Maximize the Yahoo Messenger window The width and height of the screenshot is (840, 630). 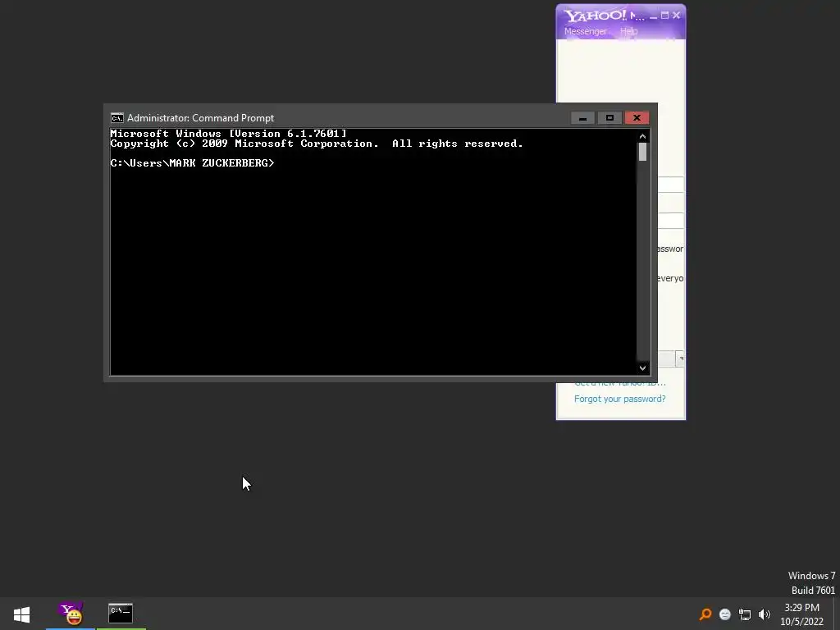(x=664, y=16)
